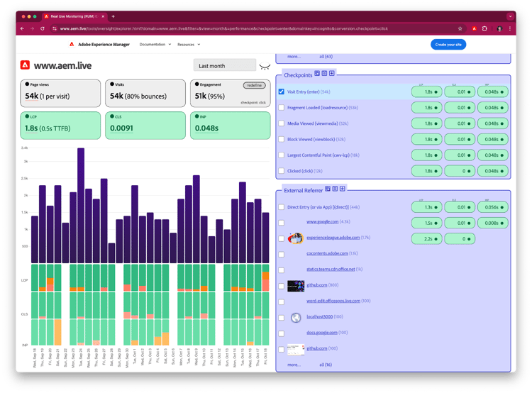Click the first icon beside the Checkpoints heading

point(317,73)
